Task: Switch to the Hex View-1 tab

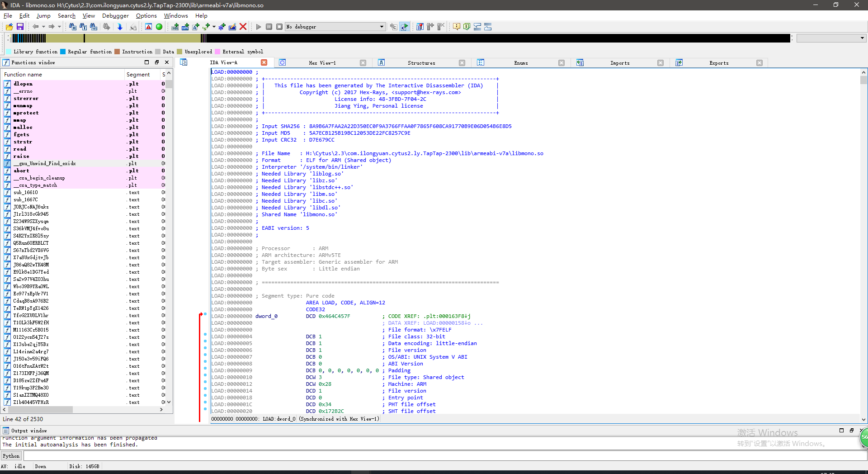Action: 322,63
